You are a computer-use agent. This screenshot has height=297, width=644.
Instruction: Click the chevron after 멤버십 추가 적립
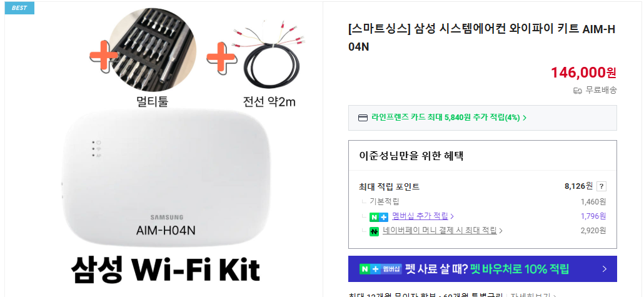(452, 216)
